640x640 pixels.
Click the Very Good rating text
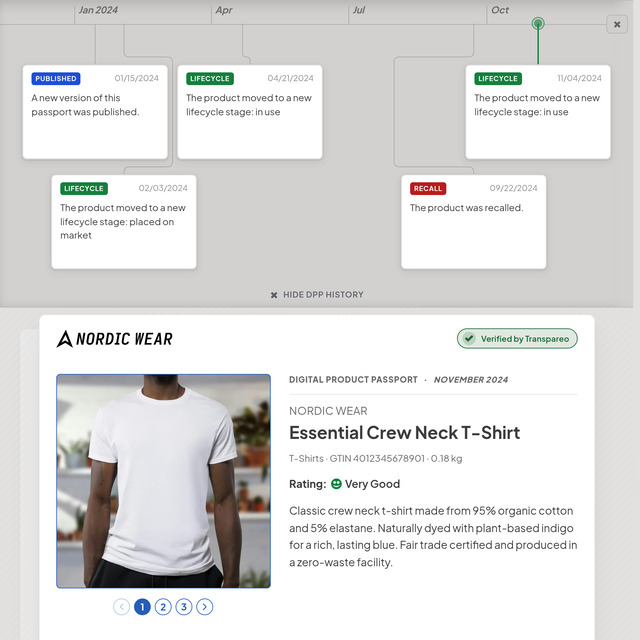pos(372,484)
